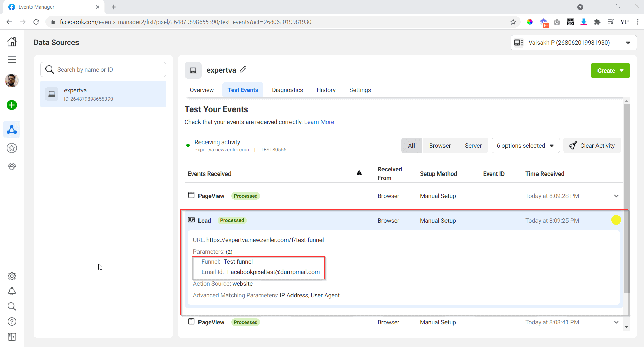The height and width of the screenshot is (347, 644).
Task: Open the Help question mark icon
Action: (x=12, y=321)
